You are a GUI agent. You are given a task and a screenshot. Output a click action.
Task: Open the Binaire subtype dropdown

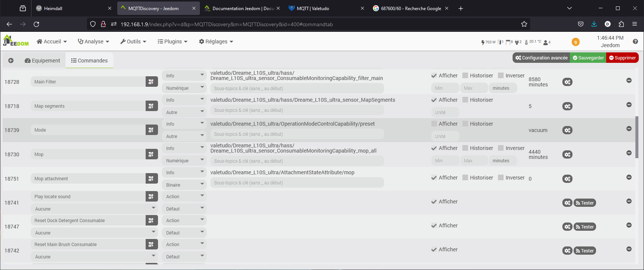coord(184,185)
